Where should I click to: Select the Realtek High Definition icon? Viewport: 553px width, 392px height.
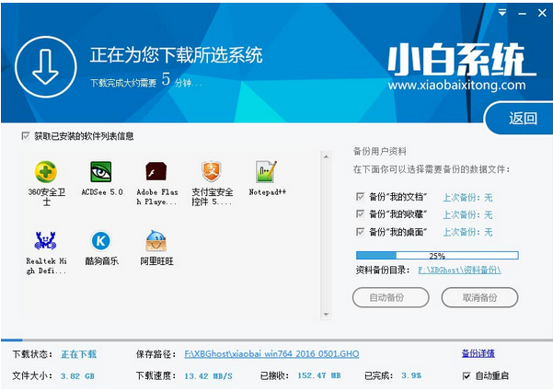click(45, 241)
